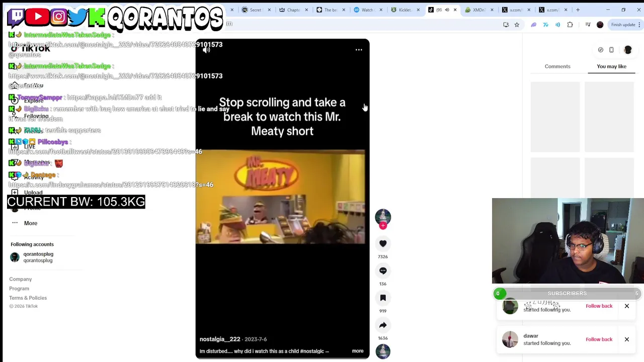
Task: Open the purple extension icon in toolbar
Action: pyautogui.click(x=534, y=25)
